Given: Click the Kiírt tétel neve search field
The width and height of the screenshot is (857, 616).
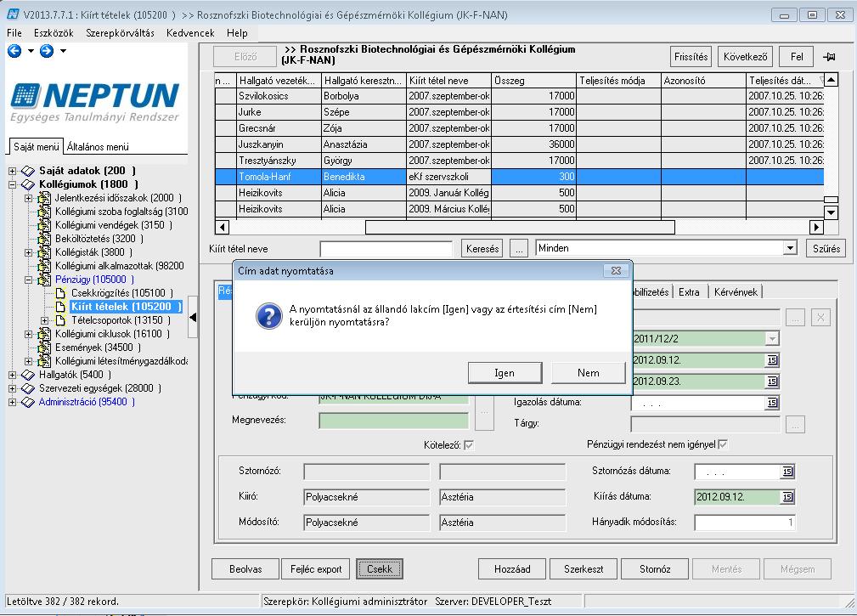Looking at the screenshot, I should (386, 249).
